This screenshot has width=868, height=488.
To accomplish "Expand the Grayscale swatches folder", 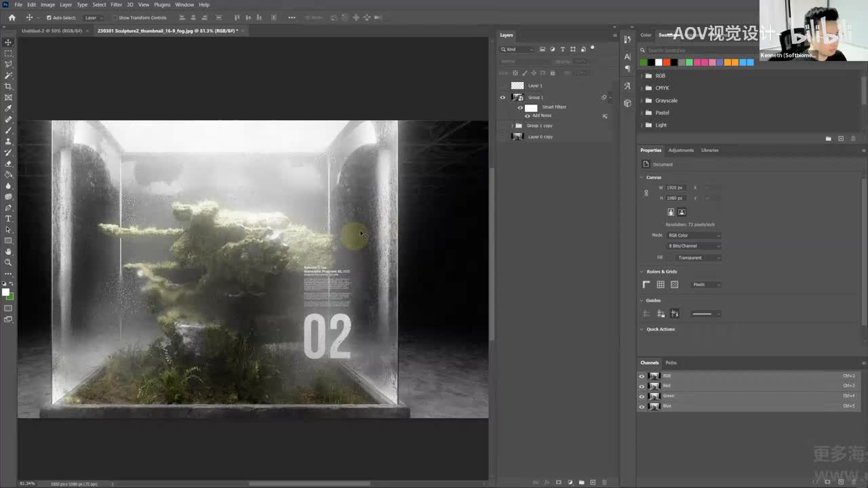I will tap(642, 100).
